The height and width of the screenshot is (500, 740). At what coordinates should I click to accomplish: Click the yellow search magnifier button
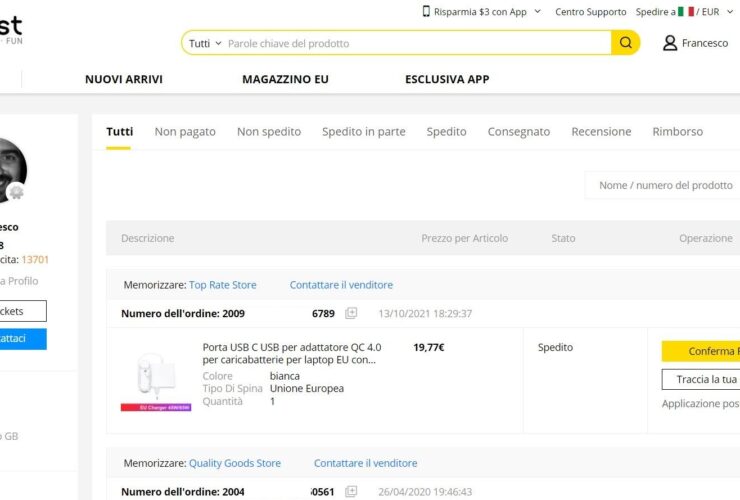[625, 43]
